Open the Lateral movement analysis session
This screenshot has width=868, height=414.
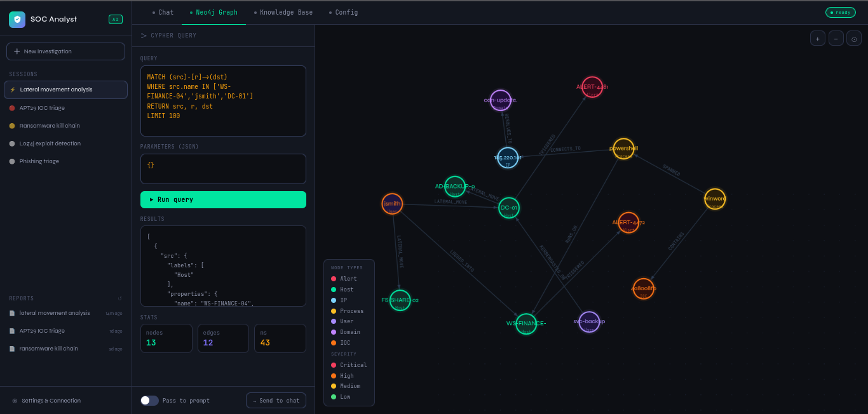(65, 90)
